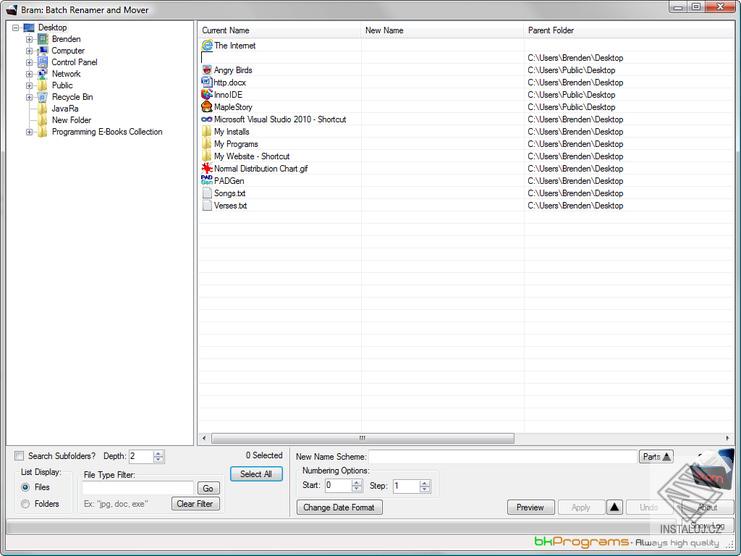
Task: Select the Folders radio button
Action: pyautogui.click(x=26, y=504)
